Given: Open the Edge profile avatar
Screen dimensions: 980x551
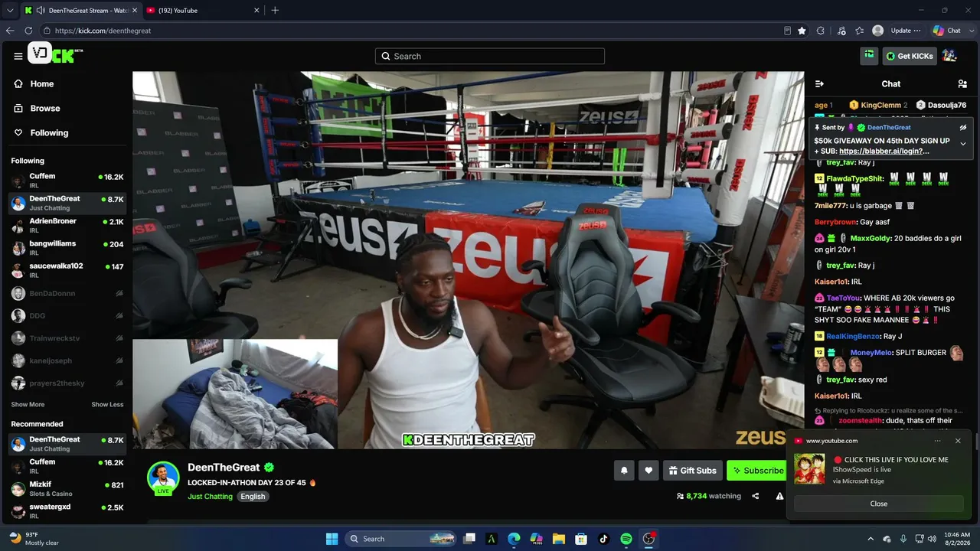Looking at the screenshot, I should (x=877, y=31).
